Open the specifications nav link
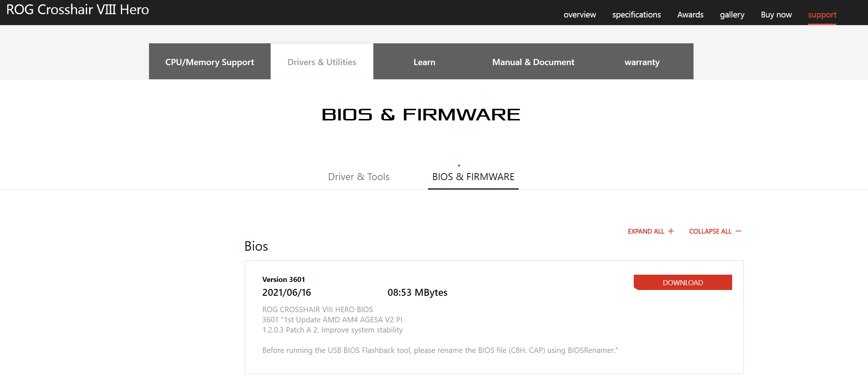Viewport: 868px width, 382px height. 636,15
